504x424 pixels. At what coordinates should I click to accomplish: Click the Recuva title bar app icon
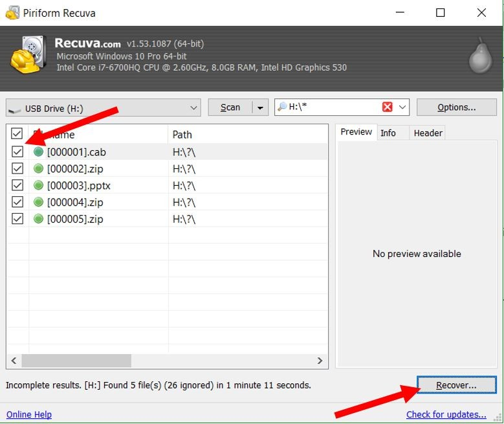[12, 13]
